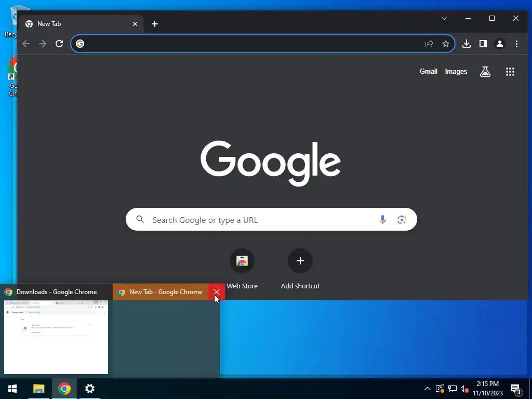532x399 pixels.
Task: Open File Explorer from the taskbar
Action: 38,389
